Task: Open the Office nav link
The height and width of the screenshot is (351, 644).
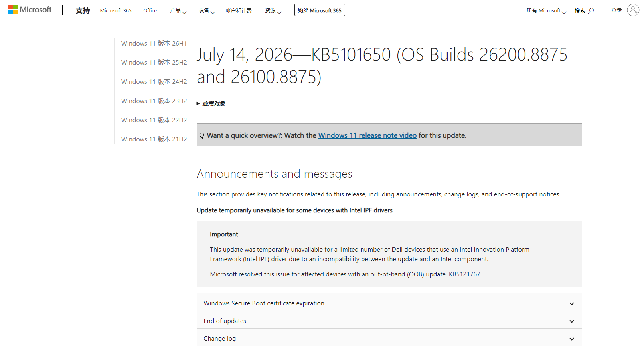Action: (x=150, y=11)
